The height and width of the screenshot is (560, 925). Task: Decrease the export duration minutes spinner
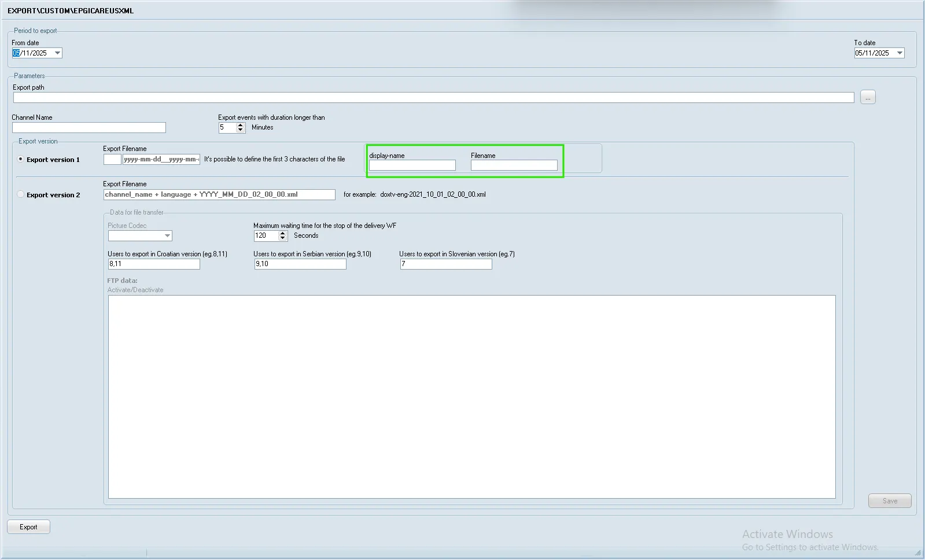241,130
